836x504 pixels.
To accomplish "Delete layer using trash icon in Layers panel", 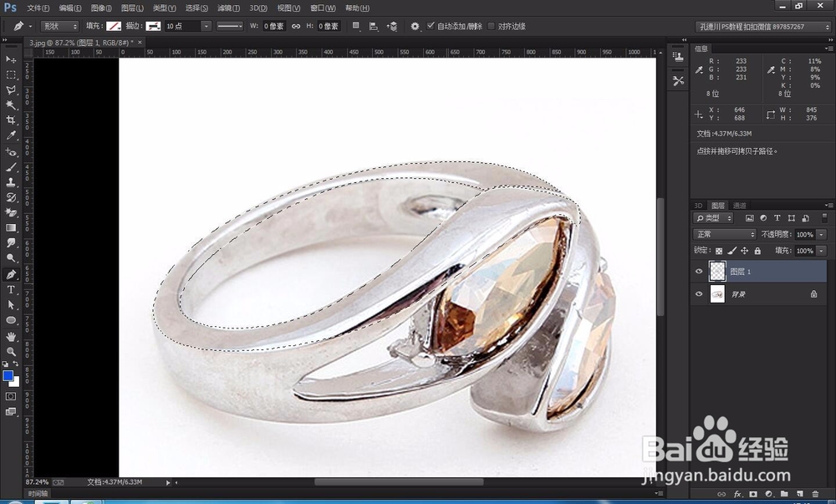I will pyautogui.click(x=816, y=494).
